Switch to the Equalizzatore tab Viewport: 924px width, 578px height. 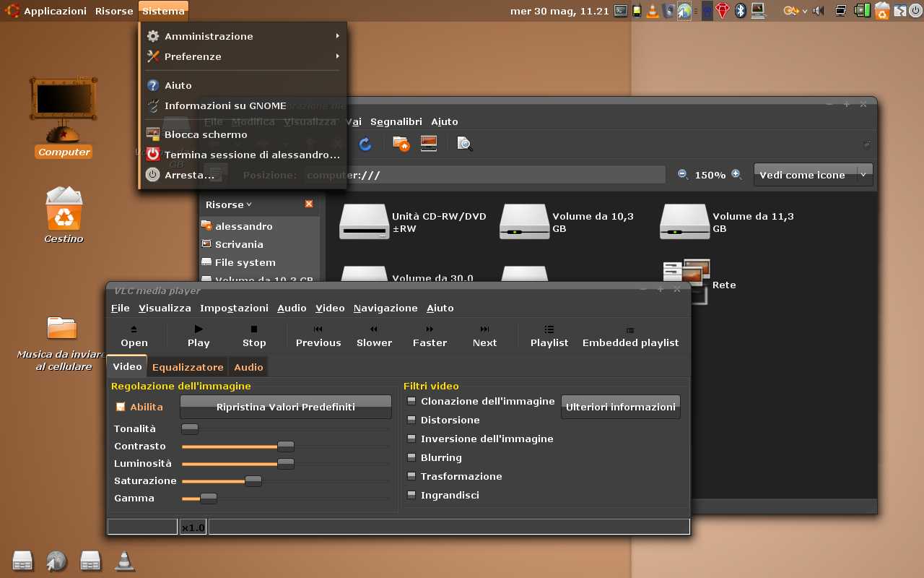pos(188,368)
